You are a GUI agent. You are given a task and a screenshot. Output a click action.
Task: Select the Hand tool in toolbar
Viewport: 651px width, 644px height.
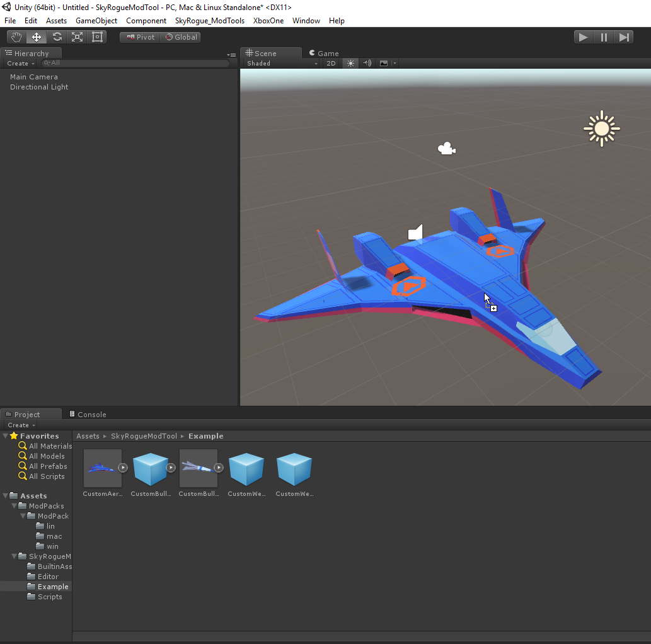pyautogui.click(x=16, y=37)
